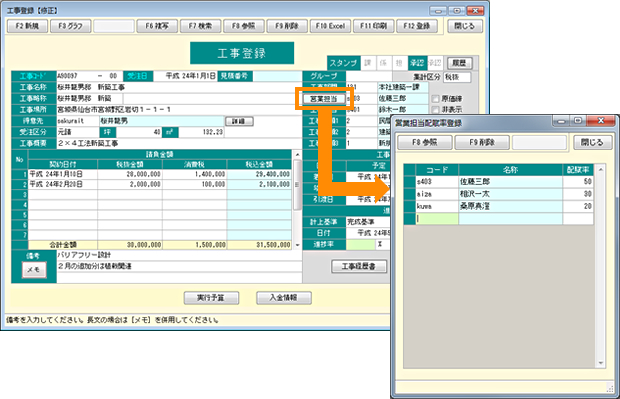Select contract date cell 平成 24年1月10日

coord(63,174)
